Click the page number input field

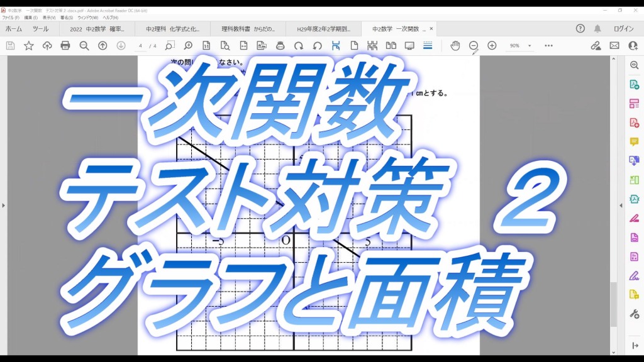pyautogui.click(x=141, y=46)
